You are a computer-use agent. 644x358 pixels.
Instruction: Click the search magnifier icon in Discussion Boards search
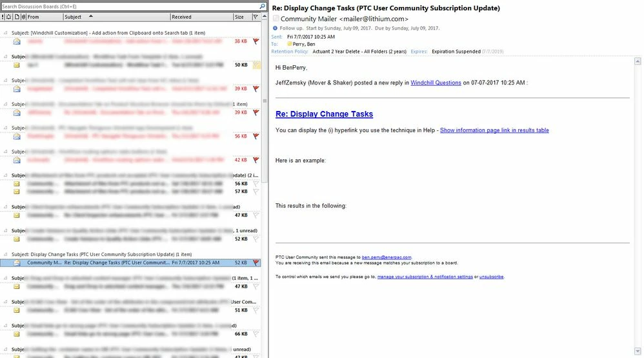262,6
